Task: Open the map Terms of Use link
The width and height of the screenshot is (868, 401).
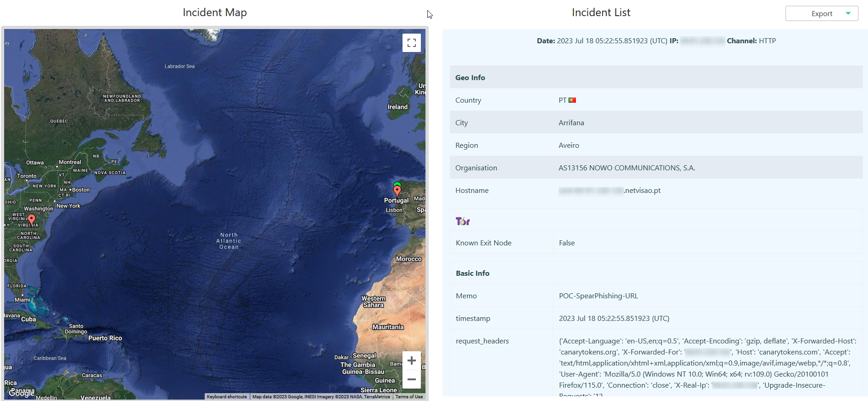Action: [409, 397]
